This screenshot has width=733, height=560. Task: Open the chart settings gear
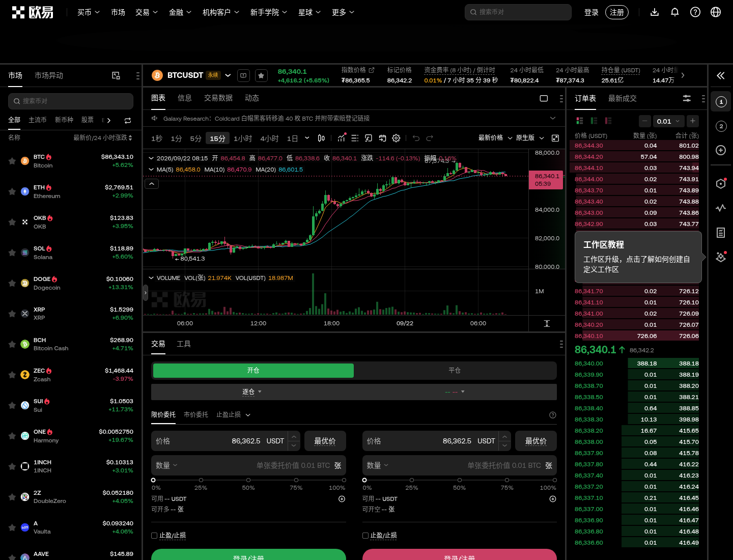pos(396,138)
